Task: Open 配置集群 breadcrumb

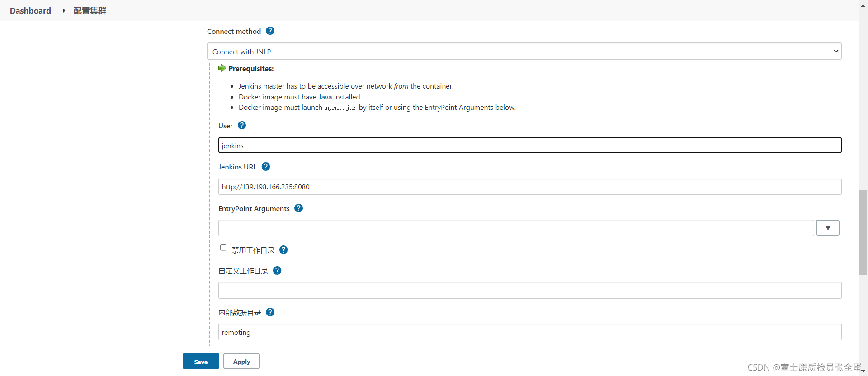Action: 90,10
